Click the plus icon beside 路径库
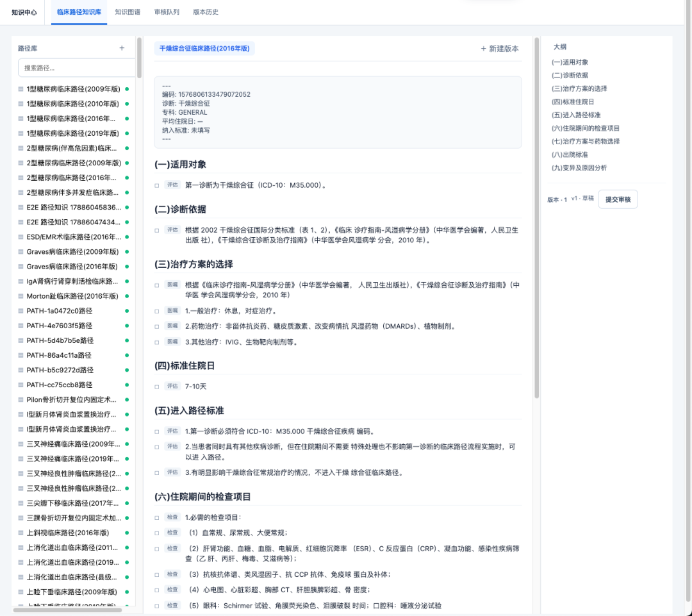 [122, 48]
